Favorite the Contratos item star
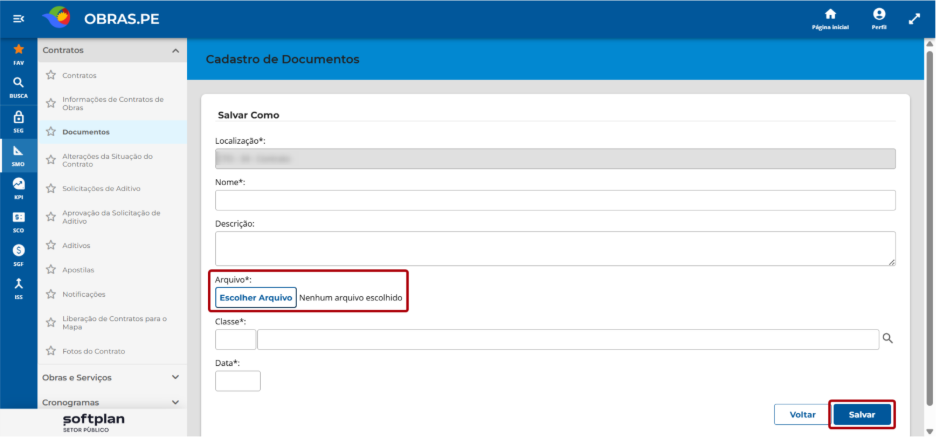The height and width of the screenshot is (438, 936). [x=51, y=75]
